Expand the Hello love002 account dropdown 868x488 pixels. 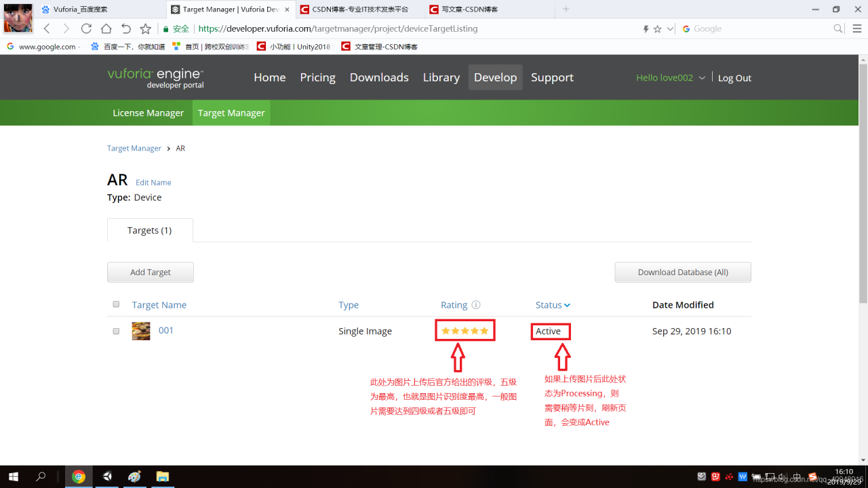pyautogui.click(x=671, y=78)
